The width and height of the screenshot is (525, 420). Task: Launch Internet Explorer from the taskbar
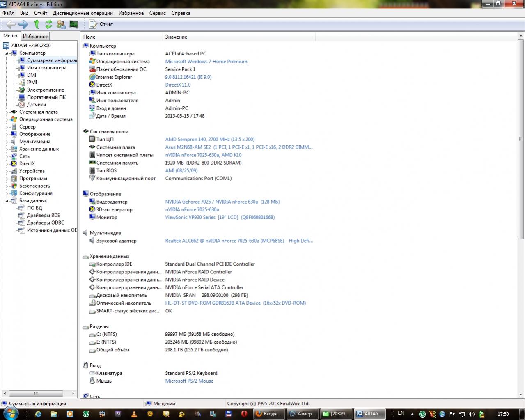(x=38, y=414)
